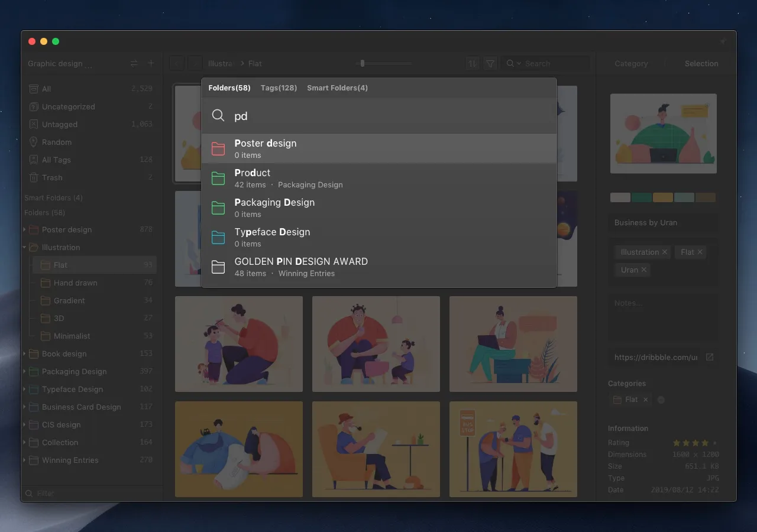Click the filter funnel icon in toolbar
Screen dimensions: 757x532
click(x=490, y=63)
